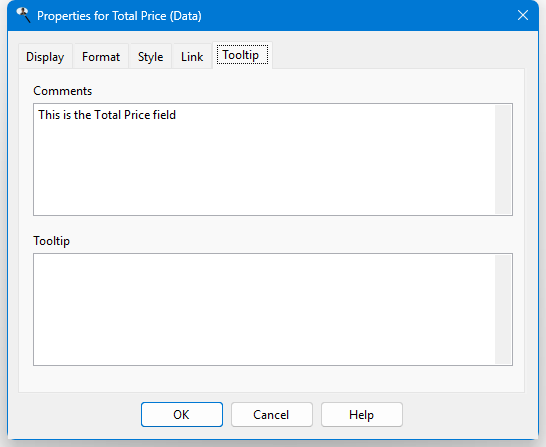Go to the Link tab
This screenshot has width=546, height=447.
(x=192, y=56)
